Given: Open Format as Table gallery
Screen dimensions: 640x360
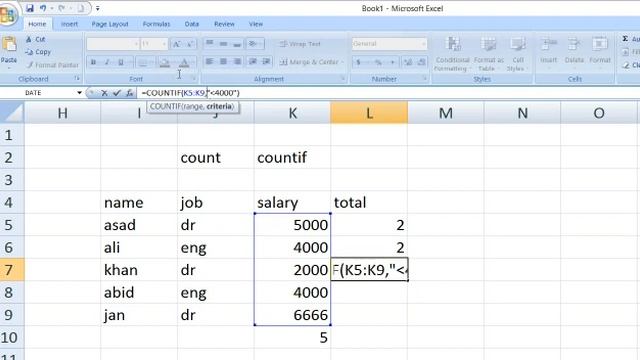Looking at the screenshot, I should click(489, 54).
